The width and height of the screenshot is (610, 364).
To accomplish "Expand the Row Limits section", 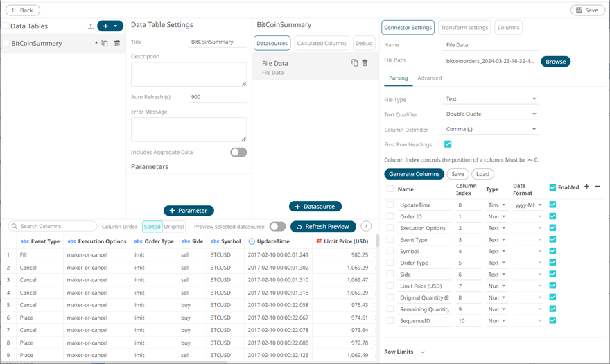I will pos(422,352).
